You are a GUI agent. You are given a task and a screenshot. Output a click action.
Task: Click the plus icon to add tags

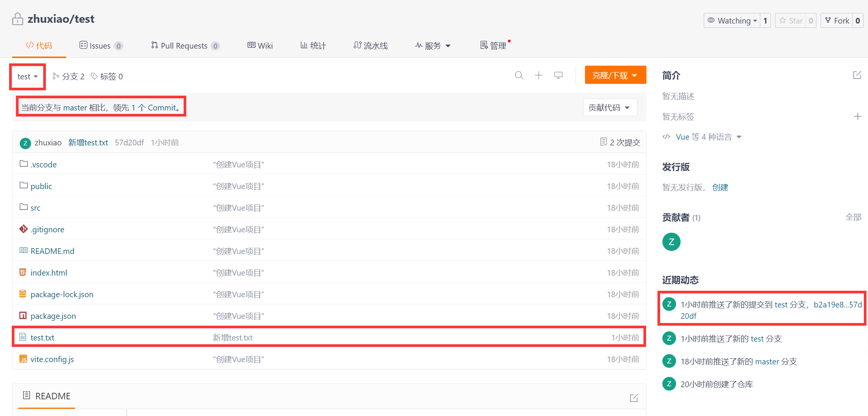click(x=857, y=117)
